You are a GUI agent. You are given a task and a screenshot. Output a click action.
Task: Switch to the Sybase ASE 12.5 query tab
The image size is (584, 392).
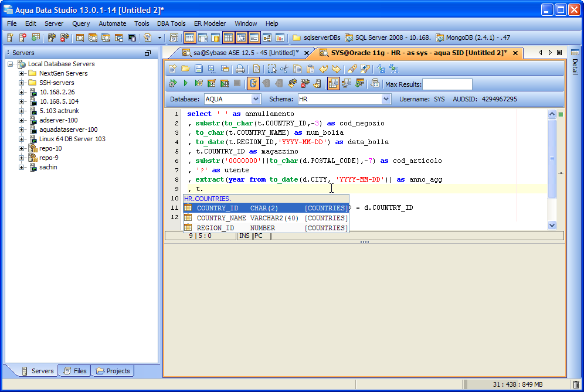coord(245,53)
